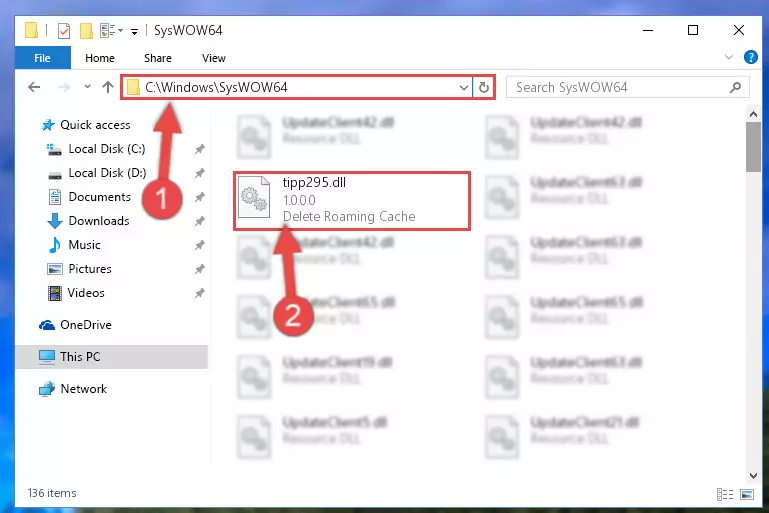This screenshot has width=769, height=513.
Task: Click the forward navigation arrow
Action: (x=64, y=87)
